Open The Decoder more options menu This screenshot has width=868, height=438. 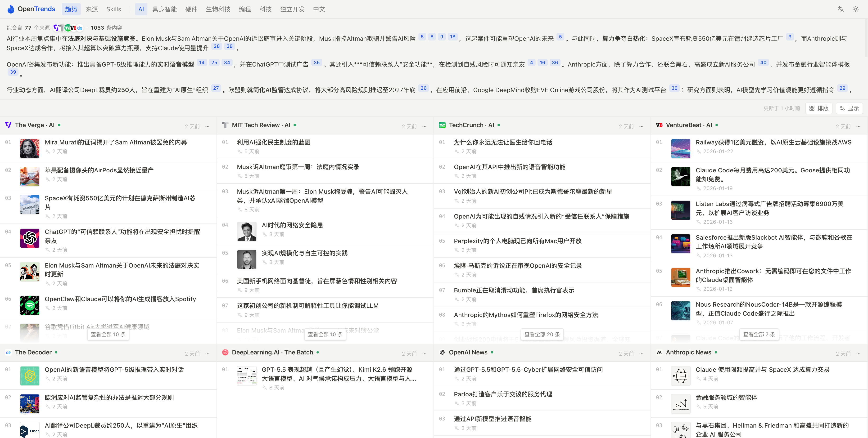208,353
